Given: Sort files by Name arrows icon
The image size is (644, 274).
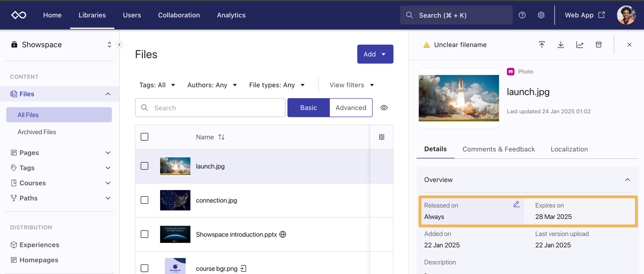Looking at the screenshot, I should click(x=221, y=137).
